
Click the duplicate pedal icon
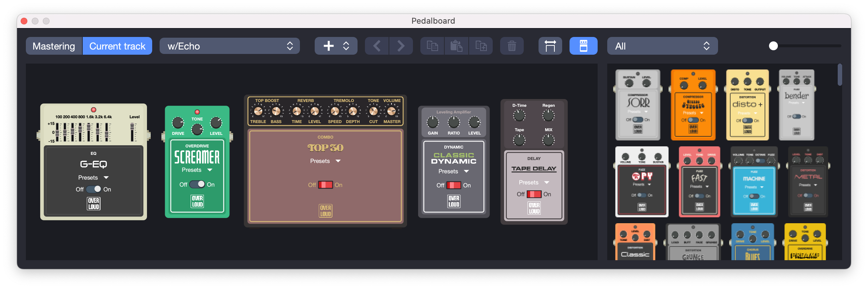[481, 46]
